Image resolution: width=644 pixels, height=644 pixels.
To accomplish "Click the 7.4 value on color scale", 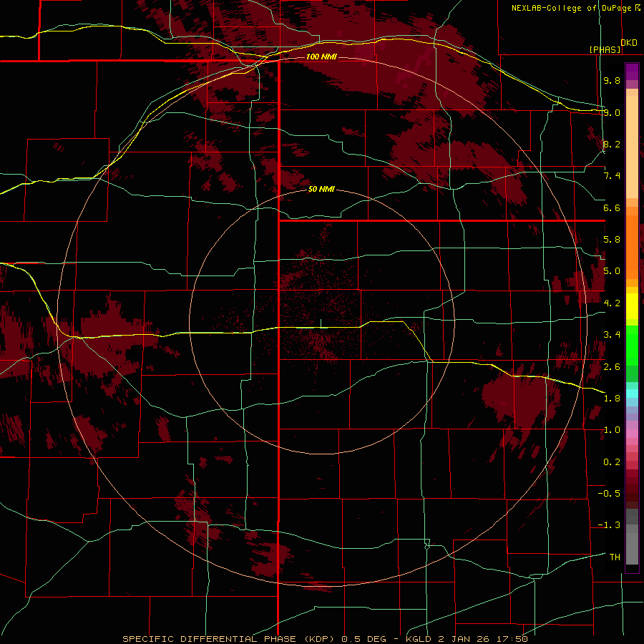I will point(612,176).
